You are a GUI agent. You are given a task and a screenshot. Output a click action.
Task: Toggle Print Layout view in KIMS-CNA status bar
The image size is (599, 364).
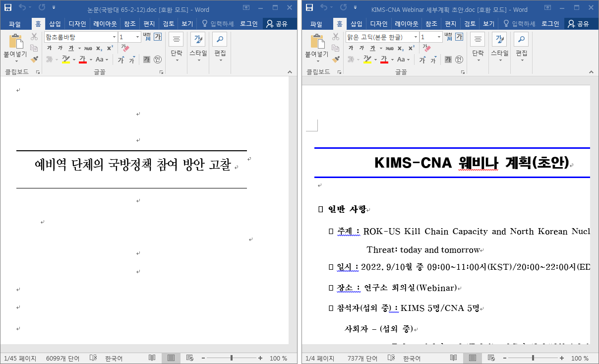(x=472, y=358)
